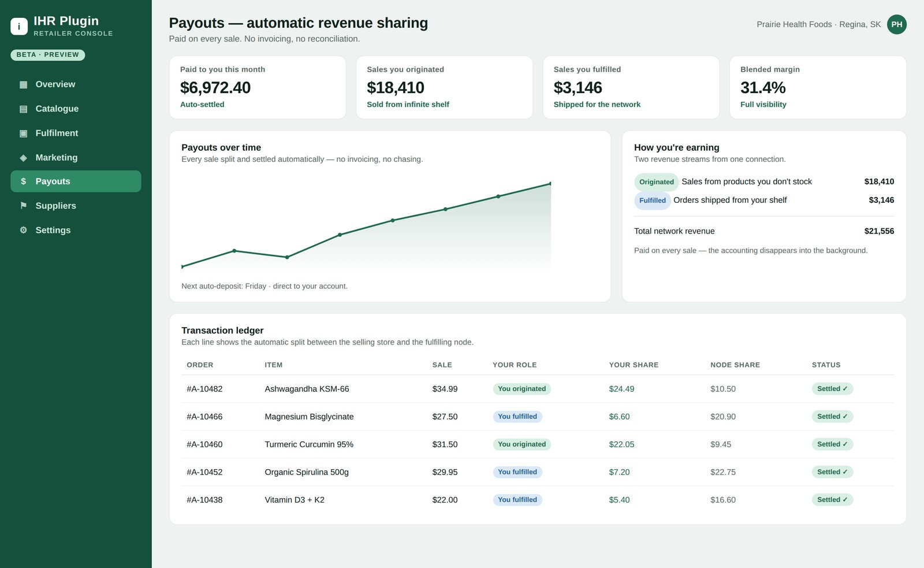Click 'Sold from infinite shelf' label
The height and width of the screenshot is (568, 924).
tap(408, 105)
